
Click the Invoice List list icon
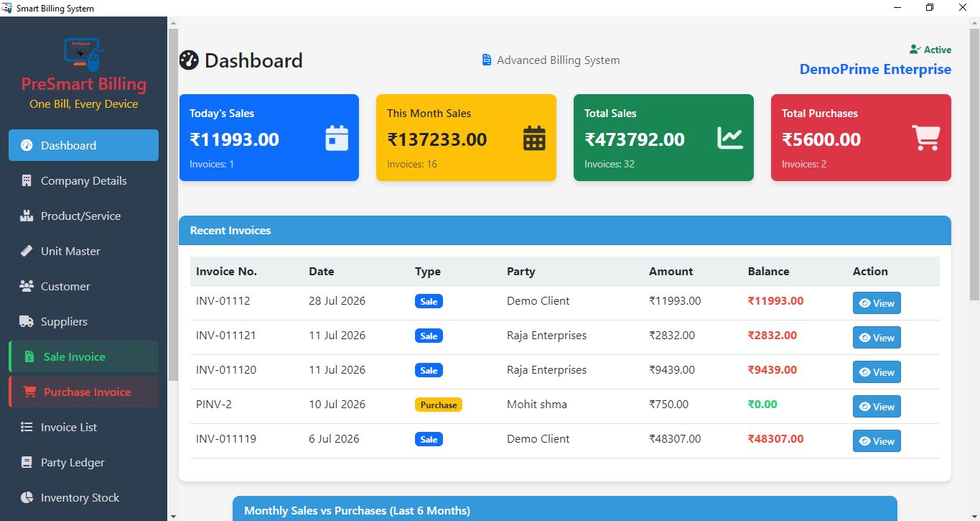(27, 427)
